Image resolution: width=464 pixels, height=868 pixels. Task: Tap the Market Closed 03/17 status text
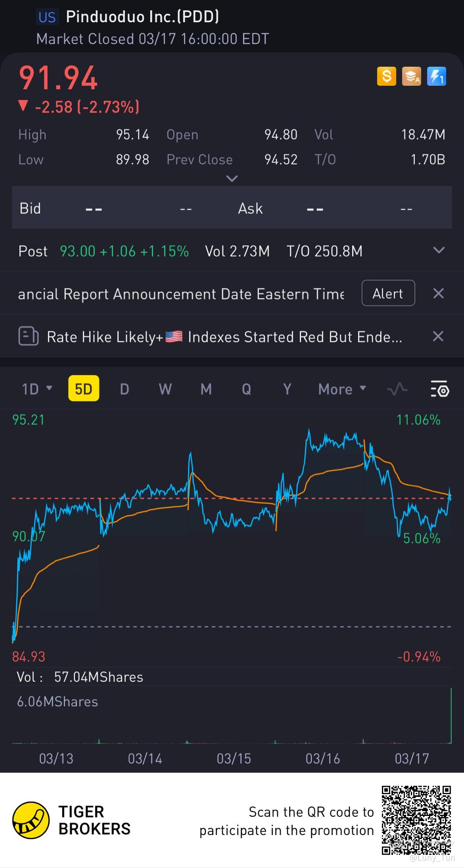[x=153, y=39]
